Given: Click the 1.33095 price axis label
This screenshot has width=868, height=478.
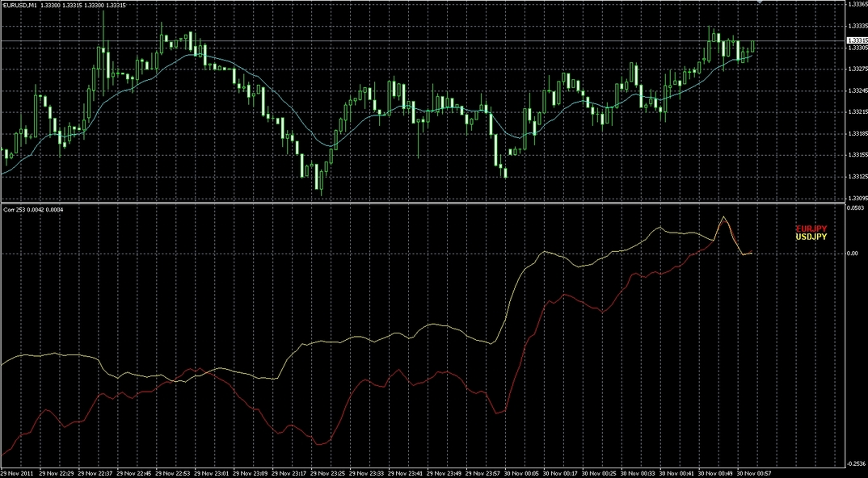Looking at the screenshot, I should pyautogui.click(x=857, y=198).
